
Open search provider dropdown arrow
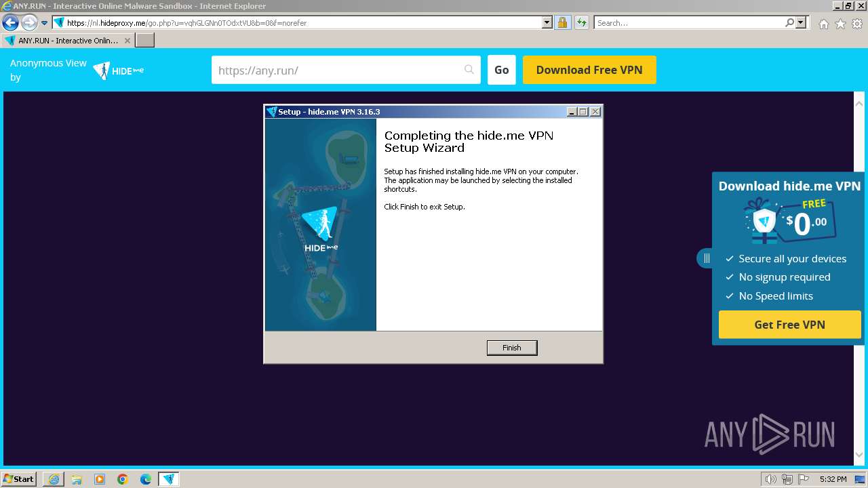[801, 22]
